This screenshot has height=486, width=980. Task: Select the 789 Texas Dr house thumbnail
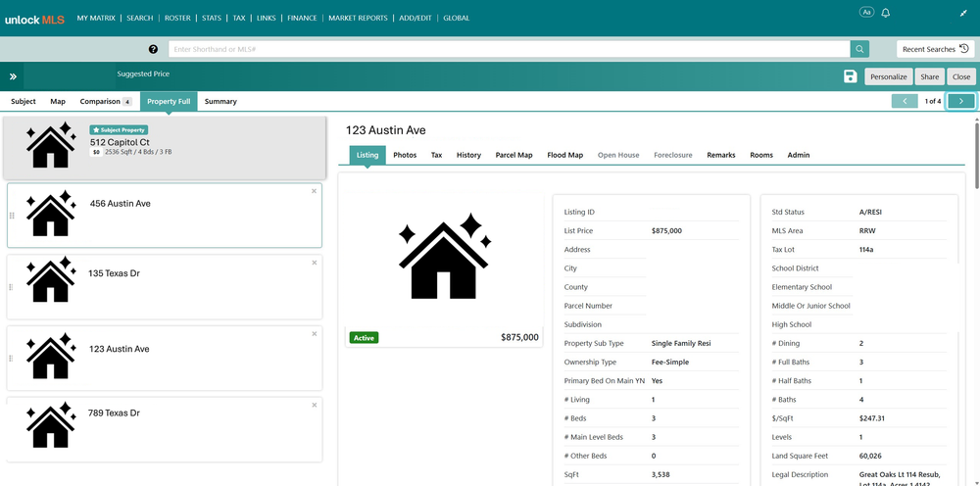tap(51, 425)
